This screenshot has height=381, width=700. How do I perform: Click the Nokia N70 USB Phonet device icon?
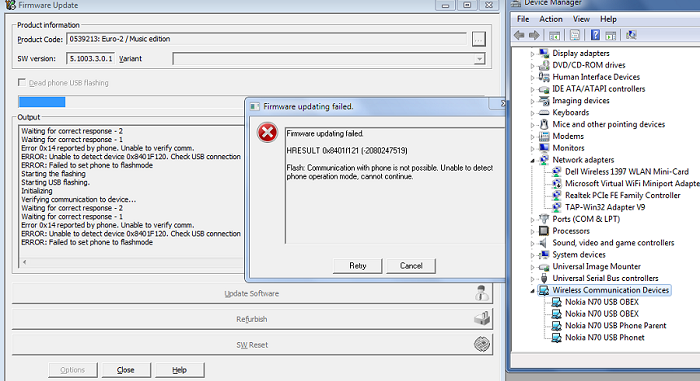coord(556,338)
